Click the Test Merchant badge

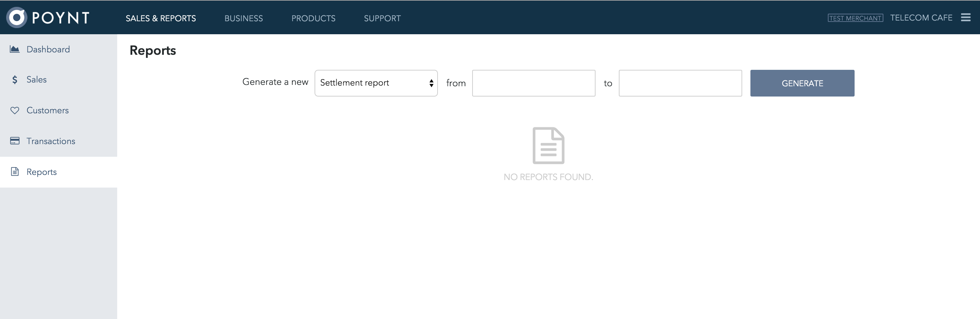click(x=855, y=18)
